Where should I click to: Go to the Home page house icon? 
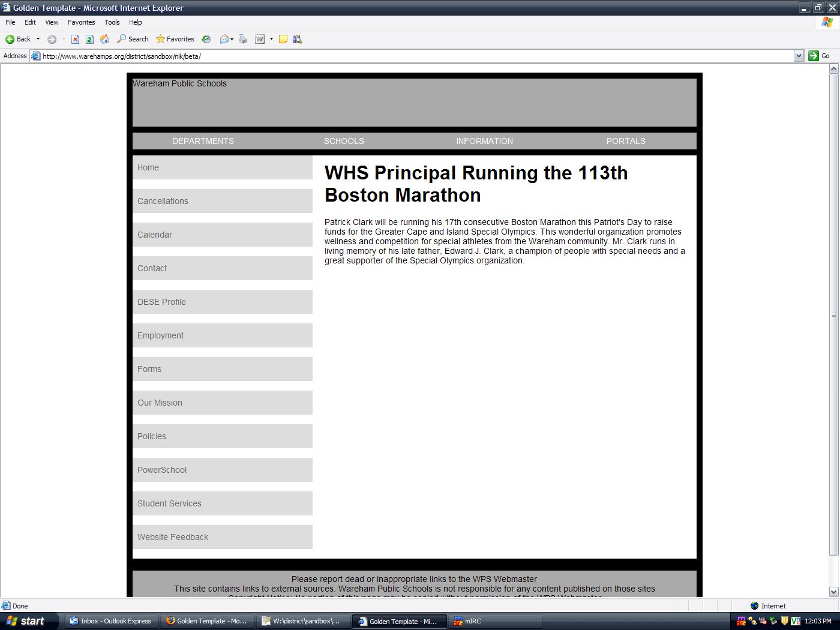point(104,39)
